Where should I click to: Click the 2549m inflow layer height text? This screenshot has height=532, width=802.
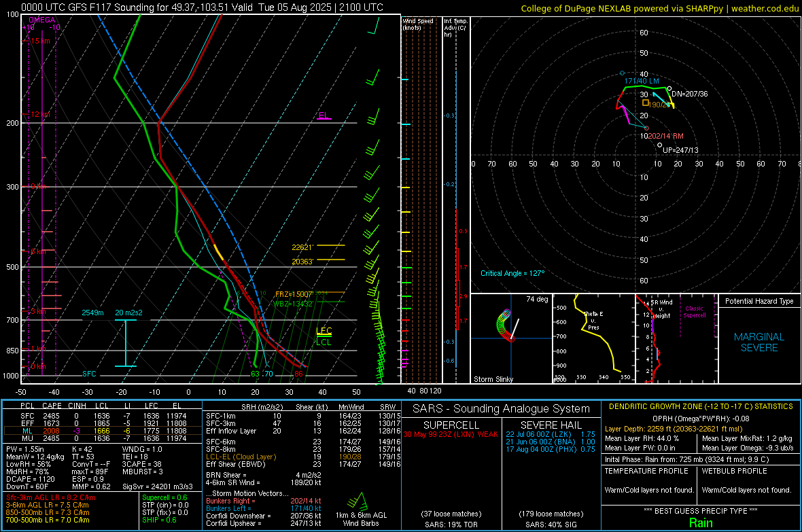[92, 313]
